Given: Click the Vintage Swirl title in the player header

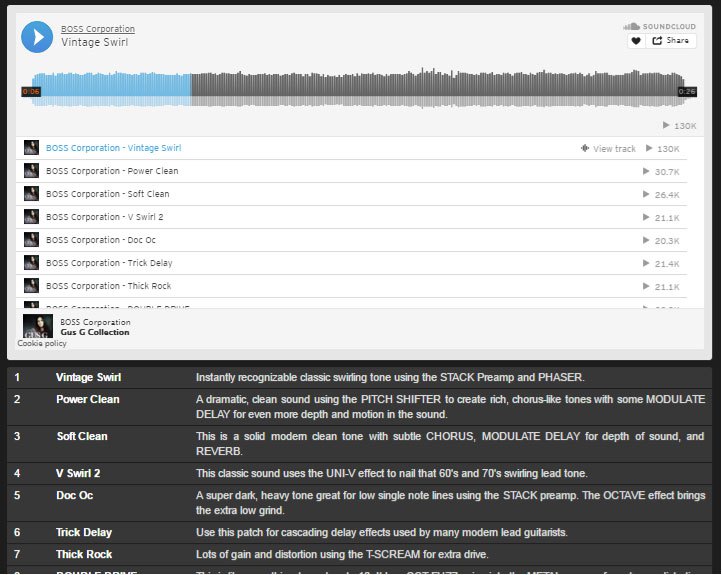Looking at the screenshot, I should (x=95, y=42).
